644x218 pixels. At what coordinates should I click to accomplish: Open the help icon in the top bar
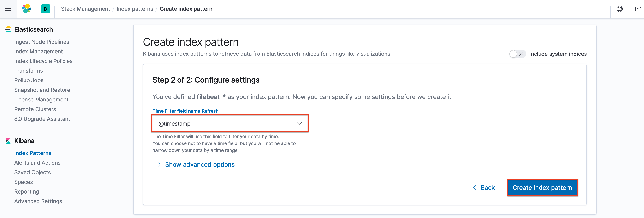coord(620,9)
